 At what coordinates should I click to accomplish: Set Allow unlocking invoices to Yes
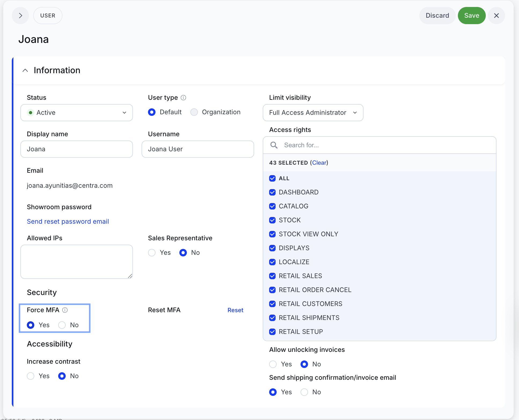pyautogui.click(x=273, y=364)
